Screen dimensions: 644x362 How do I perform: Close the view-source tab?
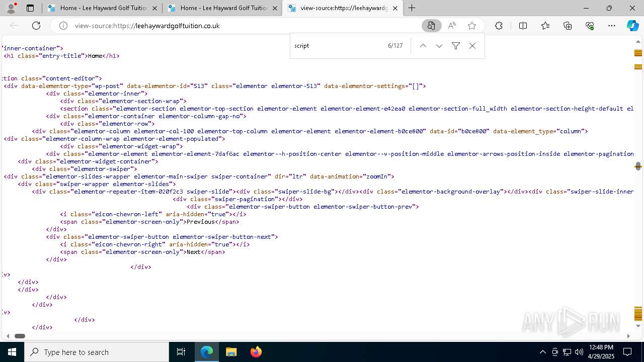tap(395, 8)
